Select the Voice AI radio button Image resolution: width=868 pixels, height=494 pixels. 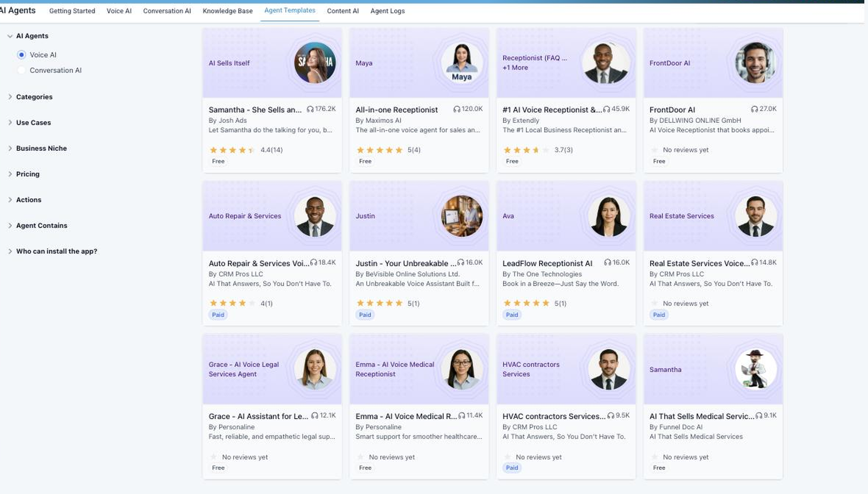tap(21, 55)
